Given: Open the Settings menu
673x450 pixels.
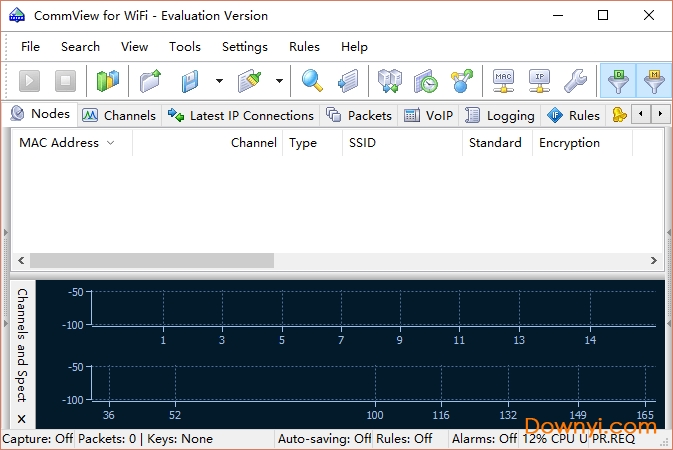Looking at the screenshot, I should pyautogui.click(x=245, y=46).
